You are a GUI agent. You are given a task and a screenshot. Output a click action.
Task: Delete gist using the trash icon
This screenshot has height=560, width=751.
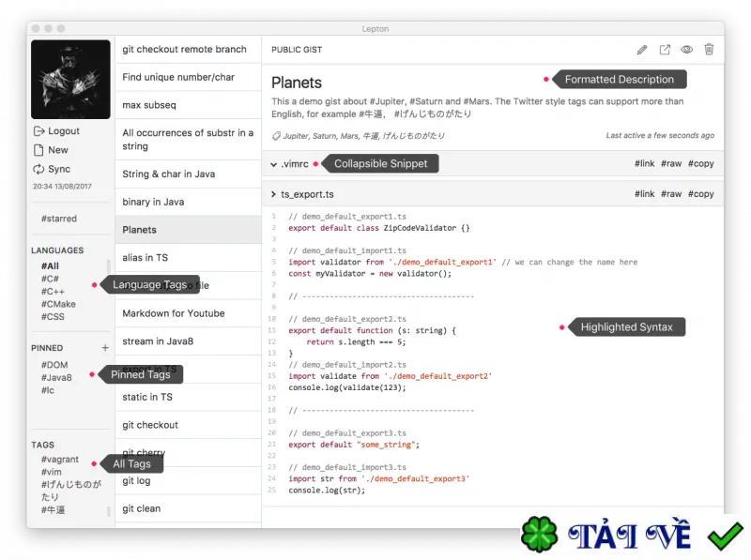click(x=709, y=50)
